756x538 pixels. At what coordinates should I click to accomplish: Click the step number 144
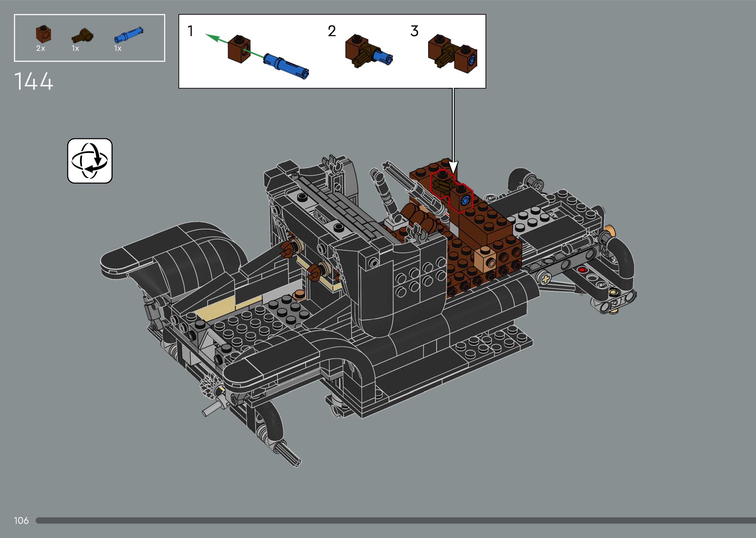pos(33,82)
